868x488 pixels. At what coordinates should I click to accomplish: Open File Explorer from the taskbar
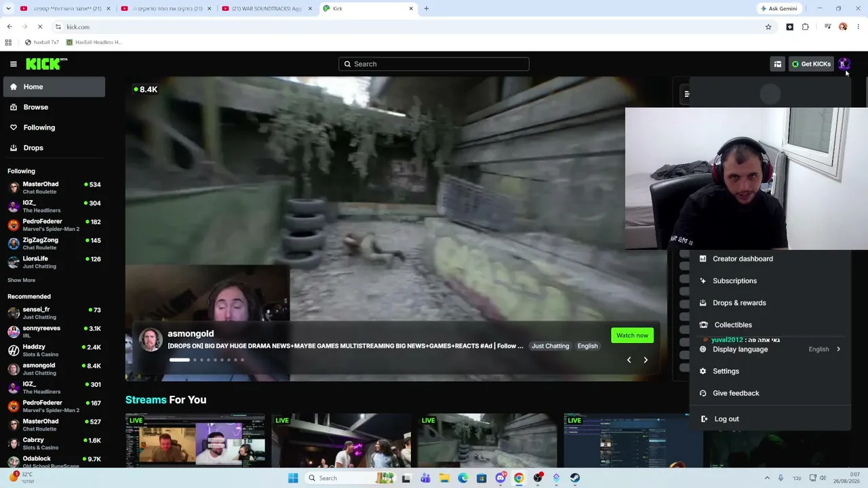tap(444, 478)
